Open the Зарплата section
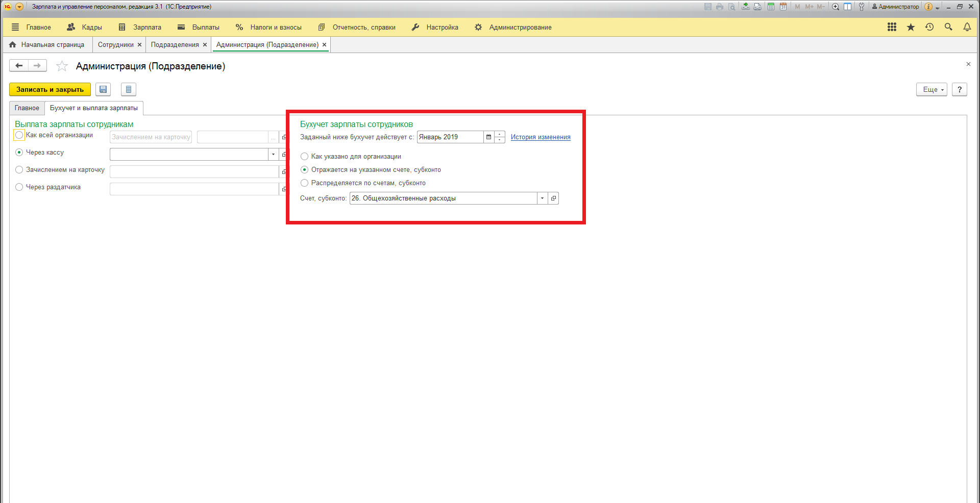 (x=140, y=27)
